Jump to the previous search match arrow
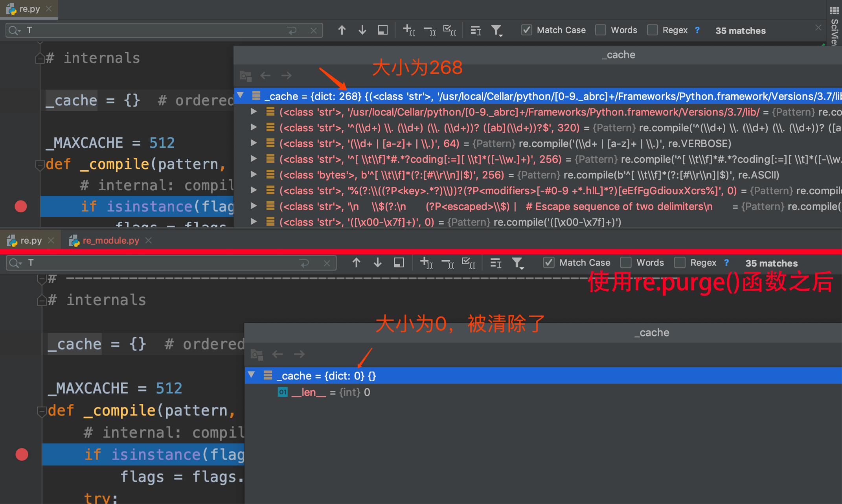Viewport: 842px width, 504px height. (342, 29)
